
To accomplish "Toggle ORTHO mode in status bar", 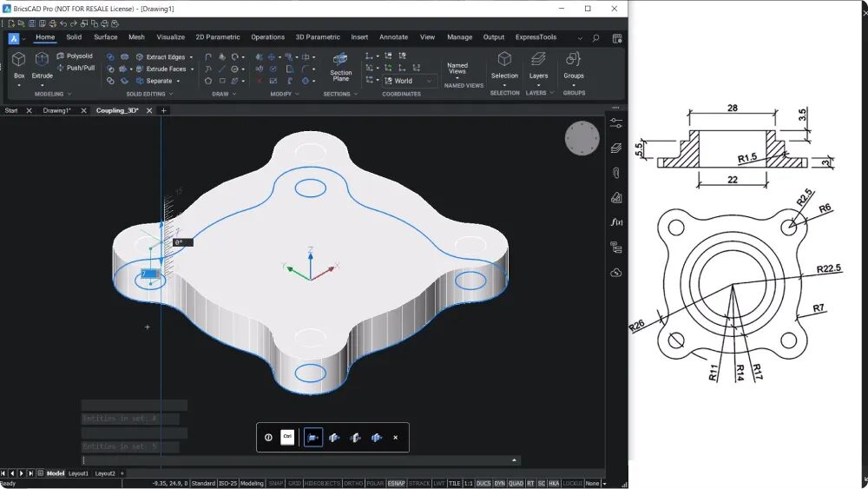I will 353,484.
